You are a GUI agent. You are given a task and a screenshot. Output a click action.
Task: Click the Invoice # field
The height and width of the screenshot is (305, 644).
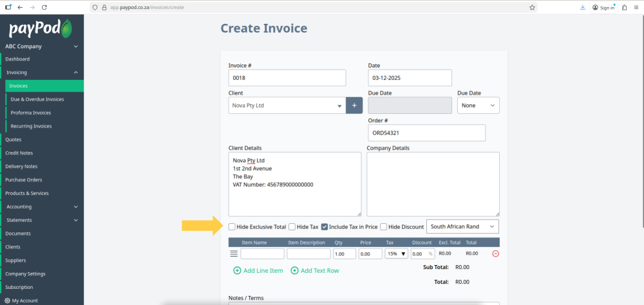[x=287, y=78]
